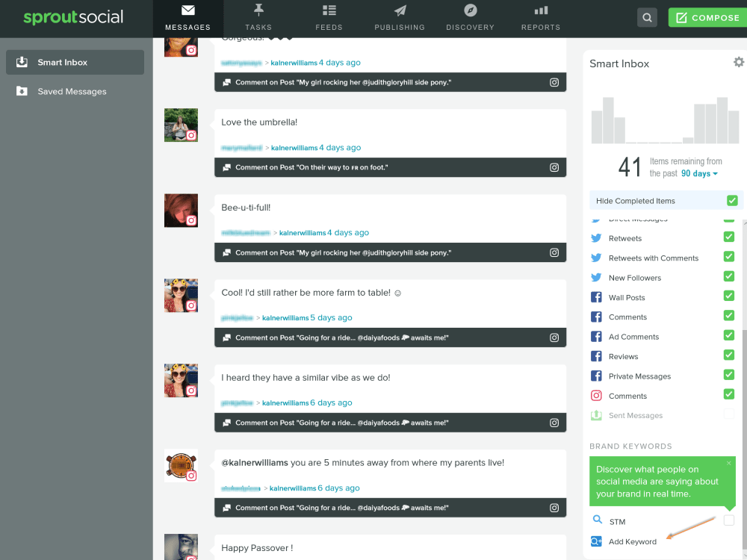Close the green brand keywords tooltip
This screenshot has width=747, height=560.
729,463
